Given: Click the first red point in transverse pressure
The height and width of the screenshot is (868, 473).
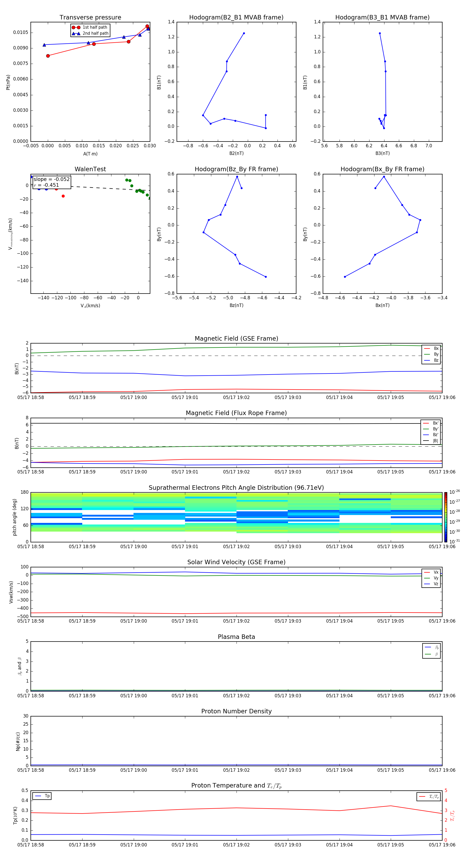Looking at the screenshot, I should [48, 56].
